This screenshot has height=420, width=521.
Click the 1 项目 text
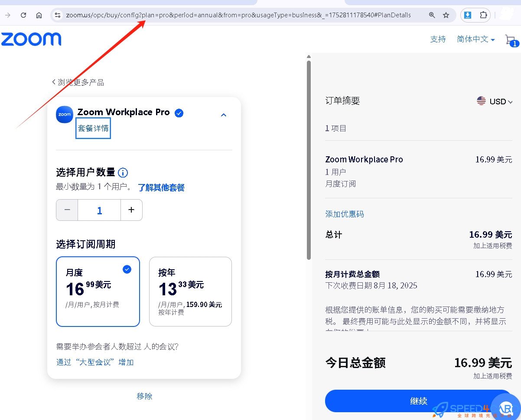point(336,128)
